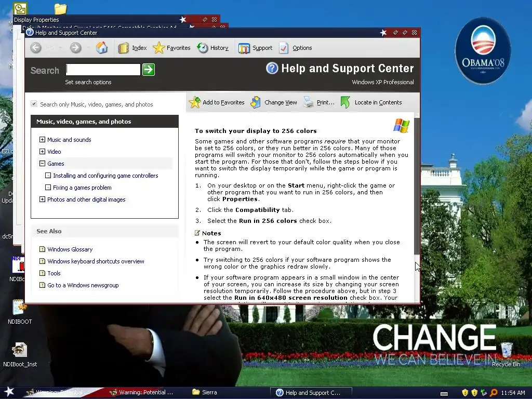
Task: Open the Favorites star icon in toolbar
Action: [x=158, y=48]
